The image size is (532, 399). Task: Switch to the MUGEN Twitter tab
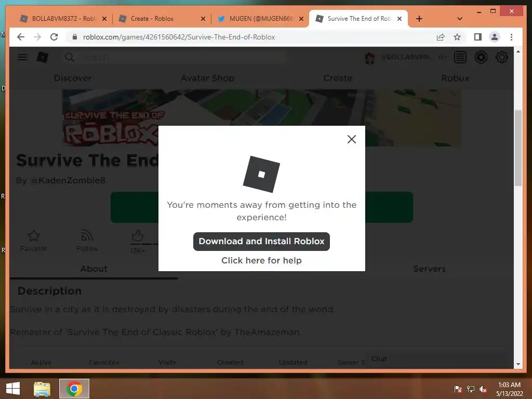[260, 19]
